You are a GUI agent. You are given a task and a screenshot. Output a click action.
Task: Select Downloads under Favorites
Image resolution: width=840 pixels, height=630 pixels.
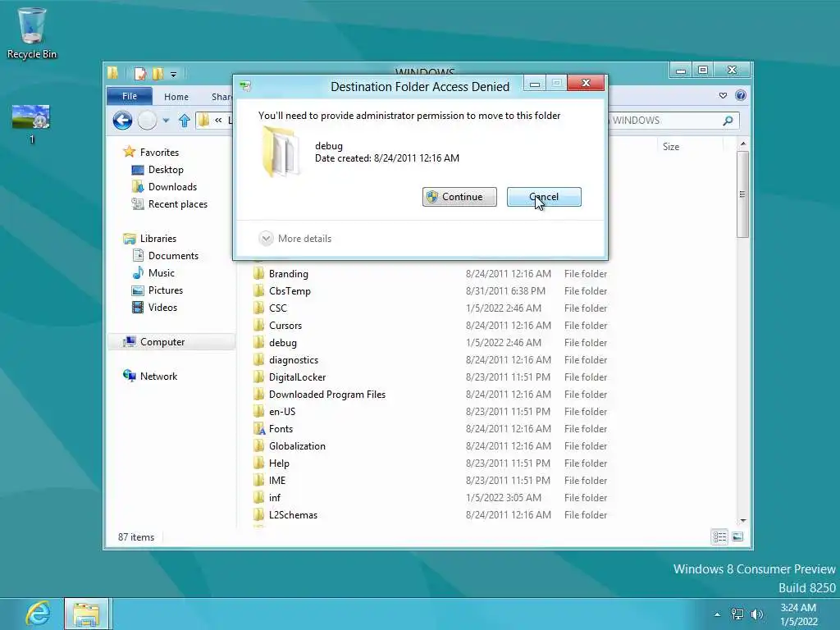coord(172,186)
